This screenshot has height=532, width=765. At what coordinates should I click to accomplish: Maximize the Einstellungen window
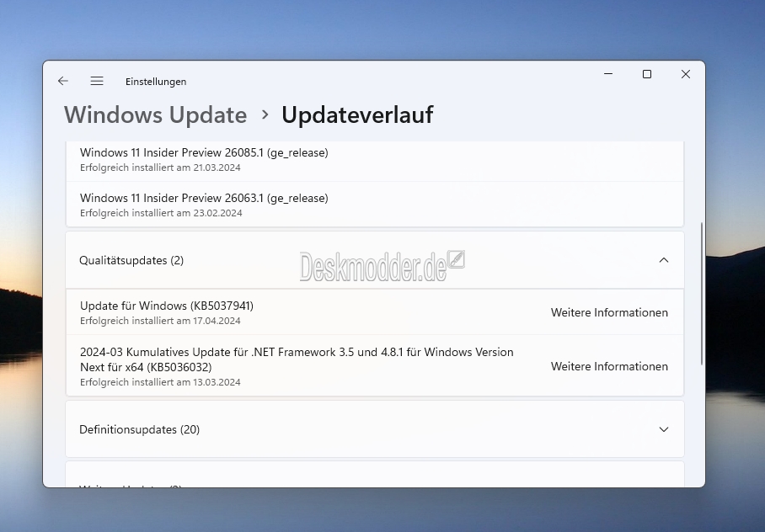(x=647, y=74)
